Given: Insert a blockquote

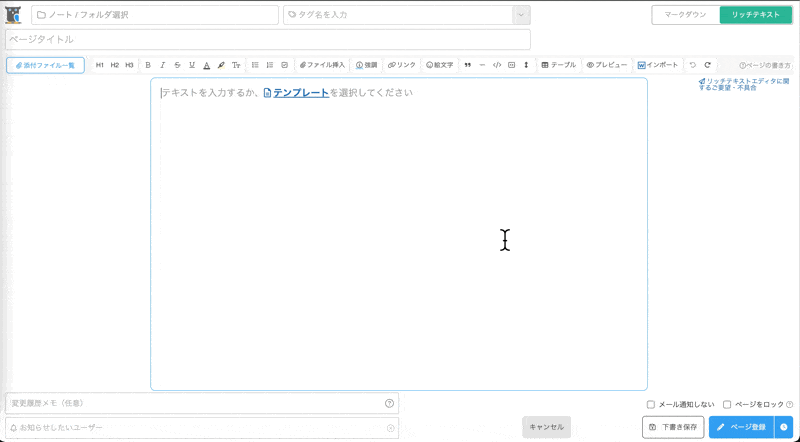Looking at the screenshot, I should click(x=467, y=65).
